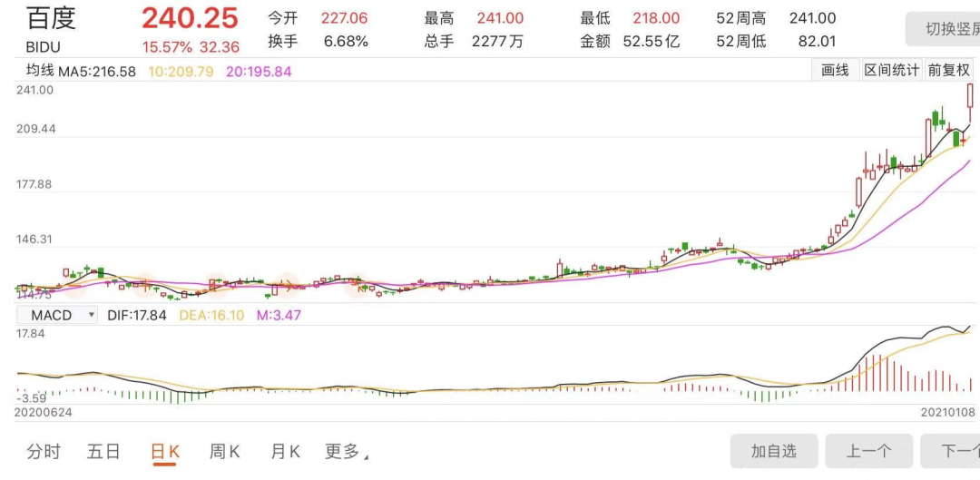Click the 百度 stock name title
Image resolution: width=980 pixels, height=480 pixels.
(x=51, y=17)
